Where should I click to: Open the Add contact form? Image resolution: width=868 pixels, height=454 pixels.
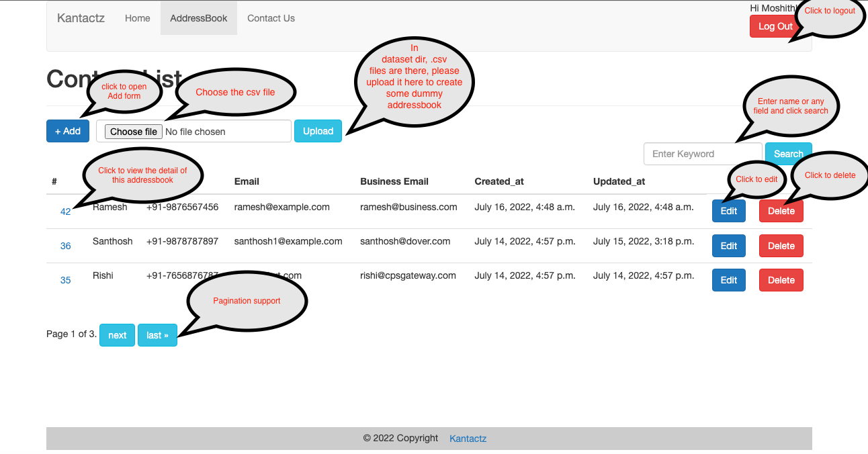[67, 130]
